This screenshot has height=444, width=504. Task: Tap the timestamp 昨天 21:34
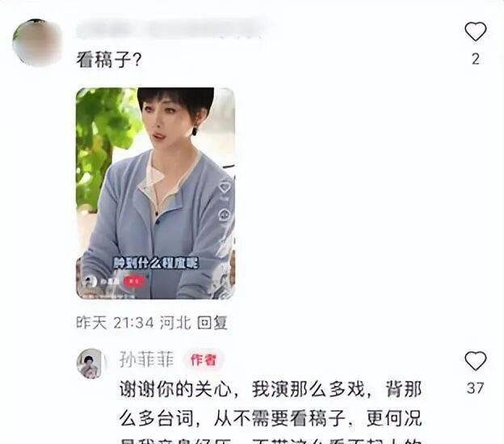click(x=115, y=323)
